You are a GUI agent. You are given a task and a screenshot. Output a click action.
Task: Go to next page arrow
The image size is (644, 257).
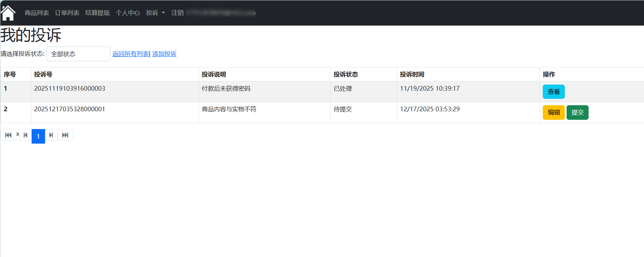(51, 135)
